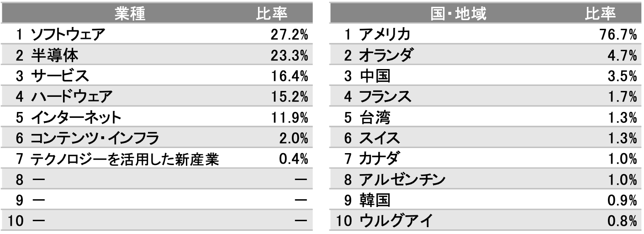Select the アメリカ country row
644x234 pixels.
(x=485, y=34)
